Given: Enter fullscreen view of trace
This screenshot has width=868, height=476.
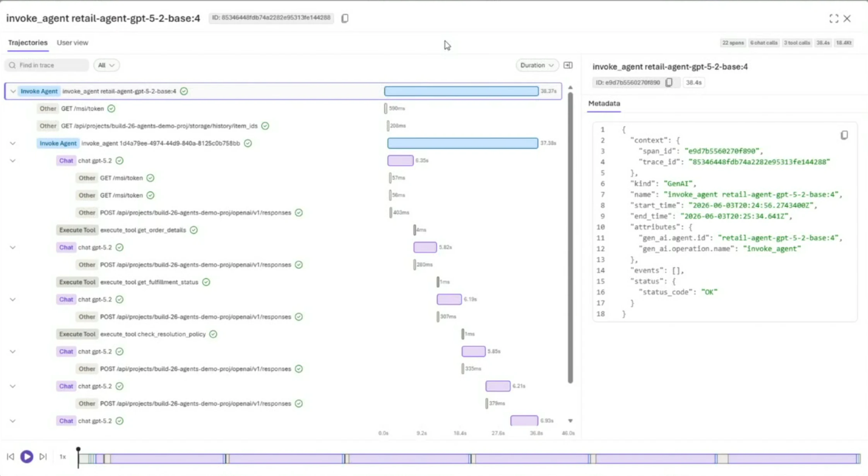Looking at the screenshot, I should pos(834,19).
